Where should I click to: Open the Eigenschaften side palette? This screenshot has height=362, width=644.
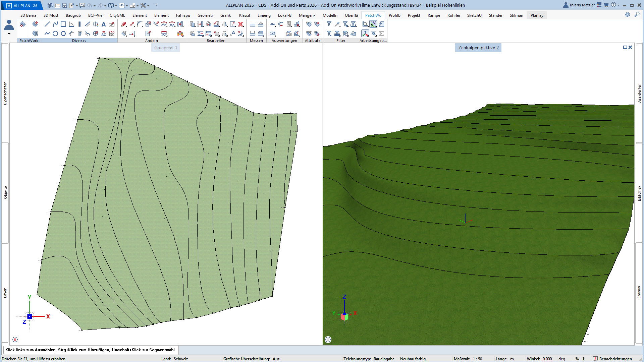pos(5,93)
